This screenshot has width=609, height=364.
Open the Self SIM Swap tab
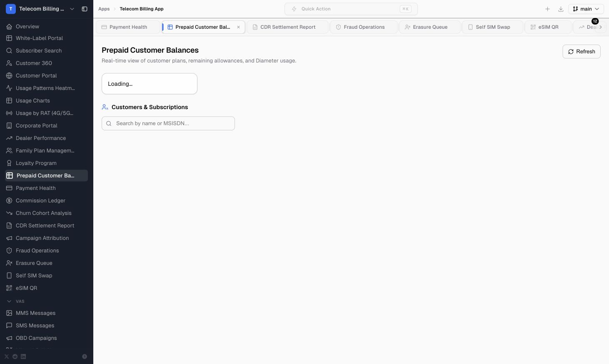tap(492, 27)
